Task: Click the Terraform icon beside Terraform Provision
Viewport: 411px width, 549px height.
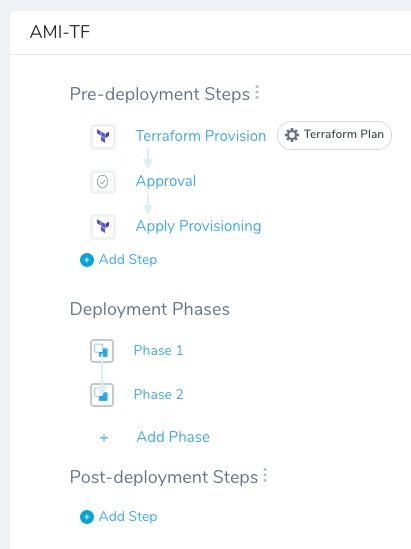Action: coord(103,136)
